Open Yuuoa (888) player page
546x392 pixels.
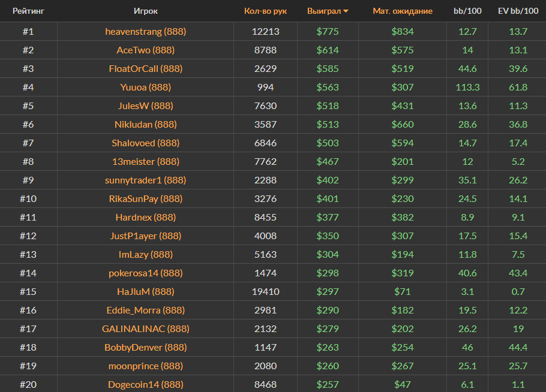pyautogui.click(x=145, y=87)
